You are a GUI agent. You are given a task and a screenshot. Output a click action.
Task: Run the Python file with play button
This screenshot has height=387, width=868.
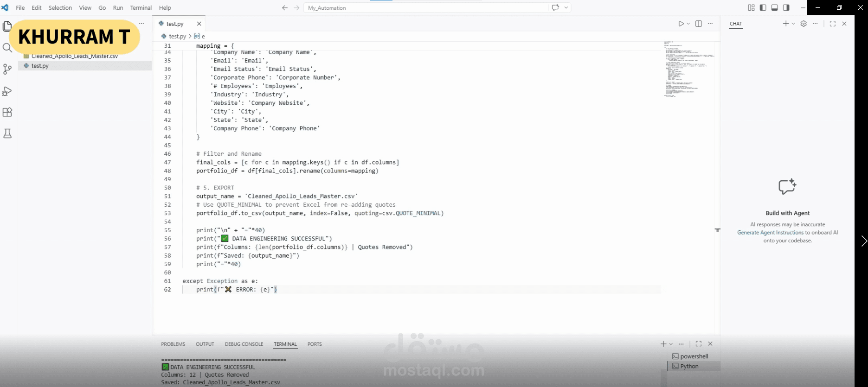coord(681,24)
